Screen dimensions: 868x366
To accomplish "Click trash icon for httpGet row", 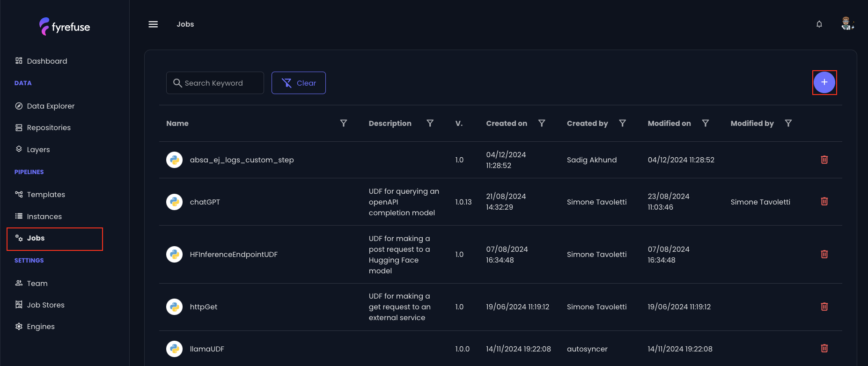I will click(x=824, y=307).
